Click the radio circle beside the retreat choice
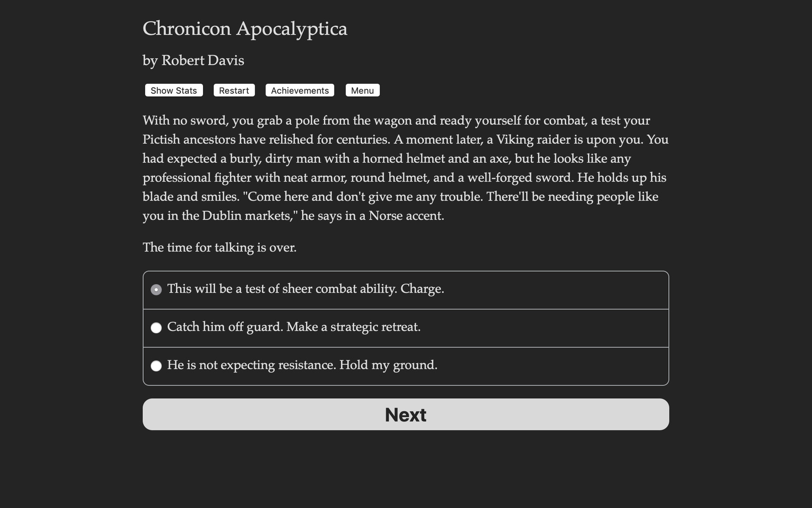 156,328
